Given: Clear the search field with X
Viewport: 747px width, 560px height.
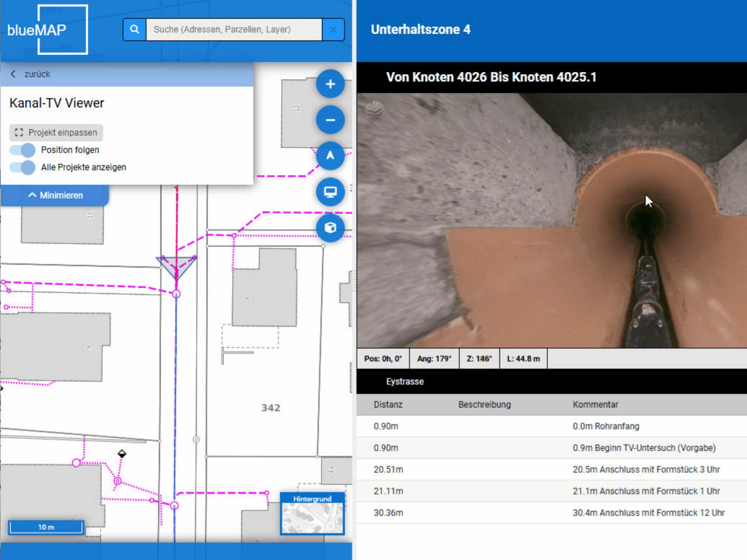Looking at the screenshot, I should (333, 29).
